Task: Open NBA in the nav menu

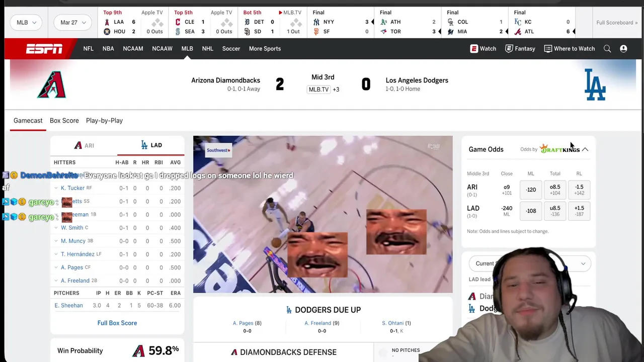Action: [108, 49]
